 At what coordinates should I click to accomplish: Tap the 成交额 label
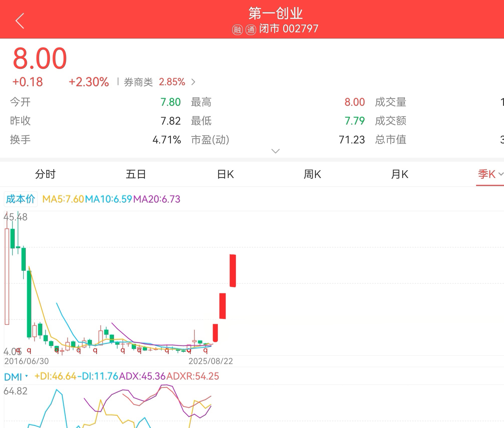click(390, 121)
